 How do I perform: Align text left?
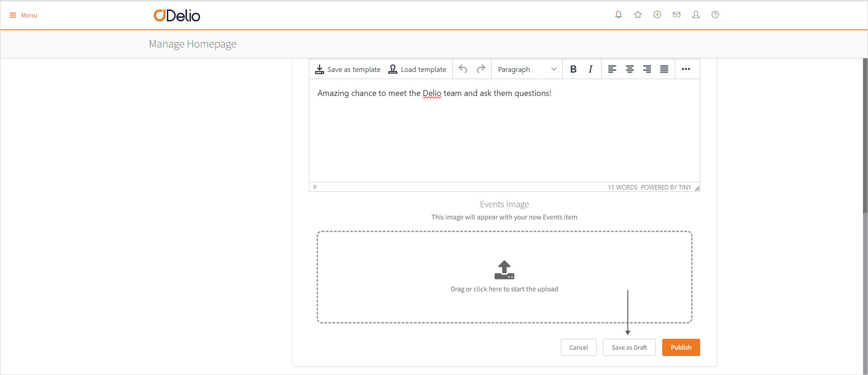[612, 69]
